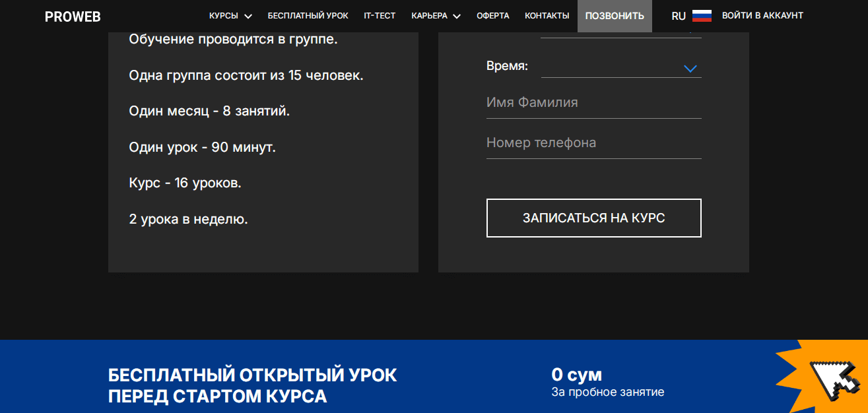Click the ПОЗВОНИТЬ button
The height and width of the screenshot is (413, 868).
615,15
